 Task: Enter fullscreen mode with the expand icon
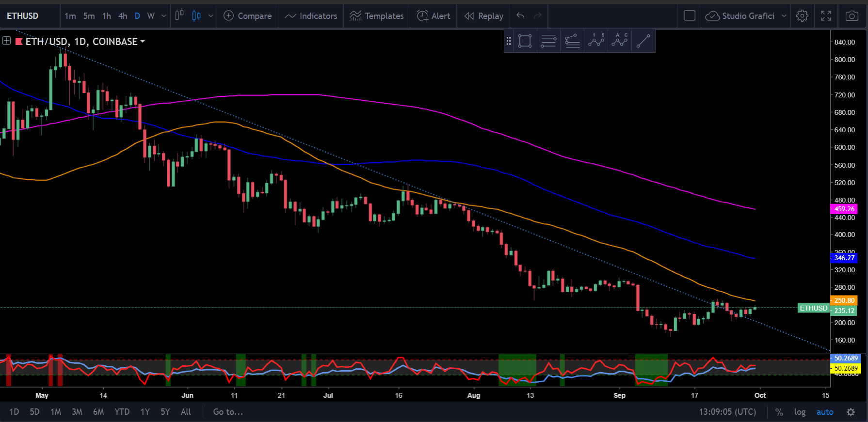pyautogui.click(x=826, y=16)
